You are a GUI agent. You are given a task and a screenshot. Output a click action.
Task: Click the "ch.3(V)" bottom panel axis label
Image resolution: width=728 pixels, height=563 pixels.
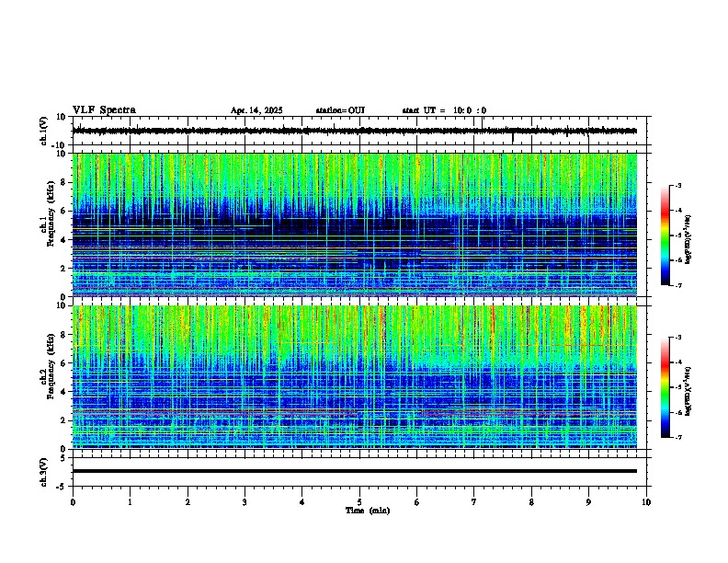44,472
